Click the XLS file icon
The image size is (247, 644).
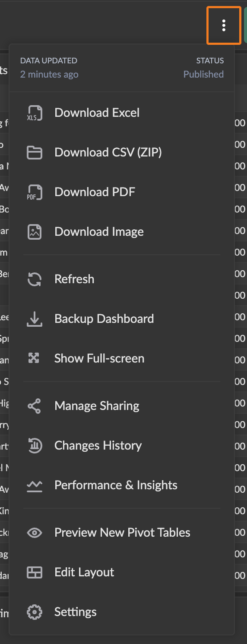35,113
